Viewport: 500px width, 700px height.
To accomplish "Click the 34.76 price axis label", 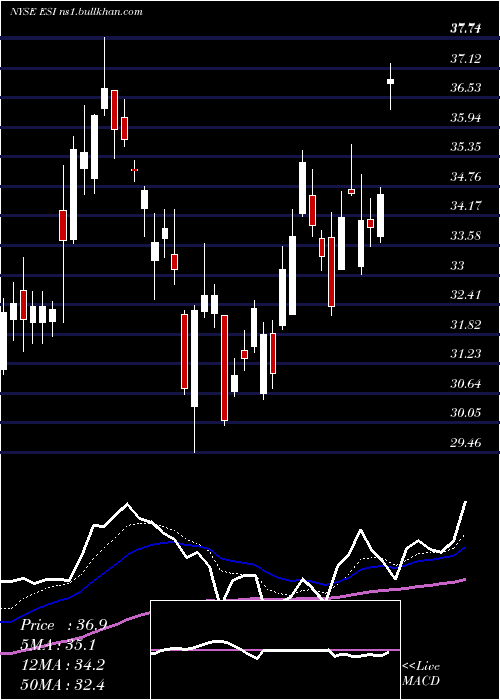I will click(466, 177).
